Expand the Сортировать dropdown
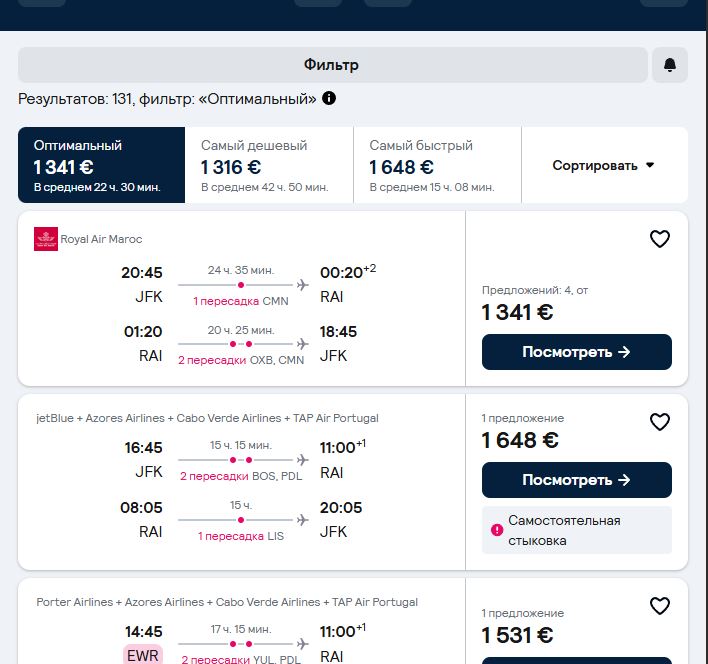The width and height of the screenshot is (708, 664). tap(604, 165)
